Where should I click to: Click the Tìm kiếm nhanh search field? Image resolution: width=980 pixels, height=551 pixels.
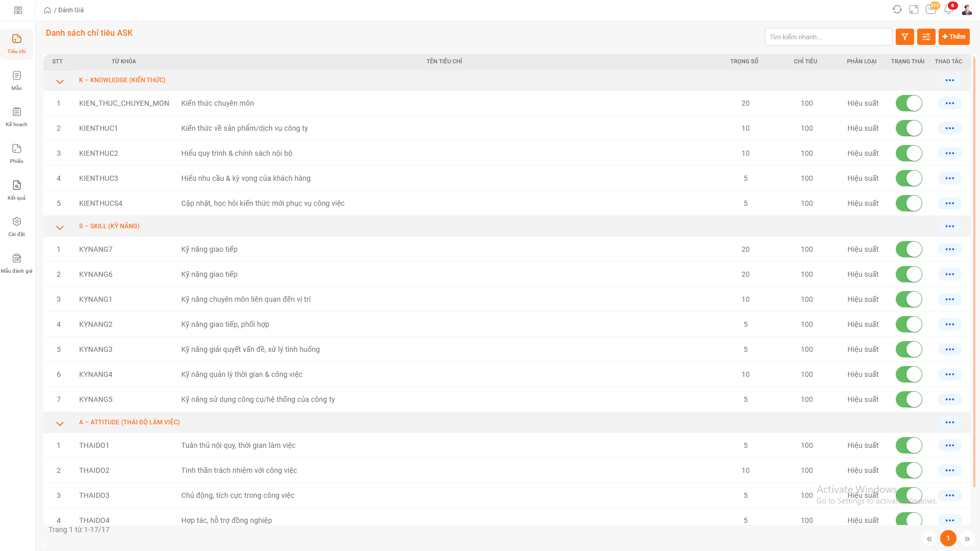pos(827,37)
